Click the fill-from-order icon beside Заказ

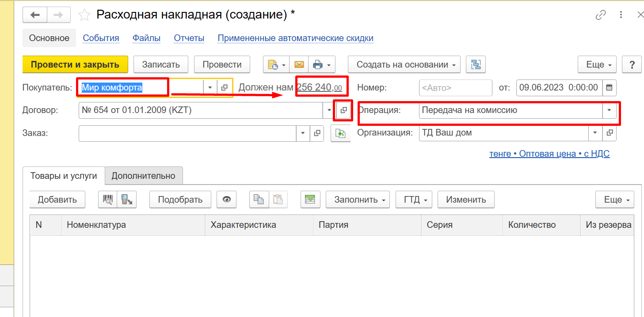[x=340, y=133]
